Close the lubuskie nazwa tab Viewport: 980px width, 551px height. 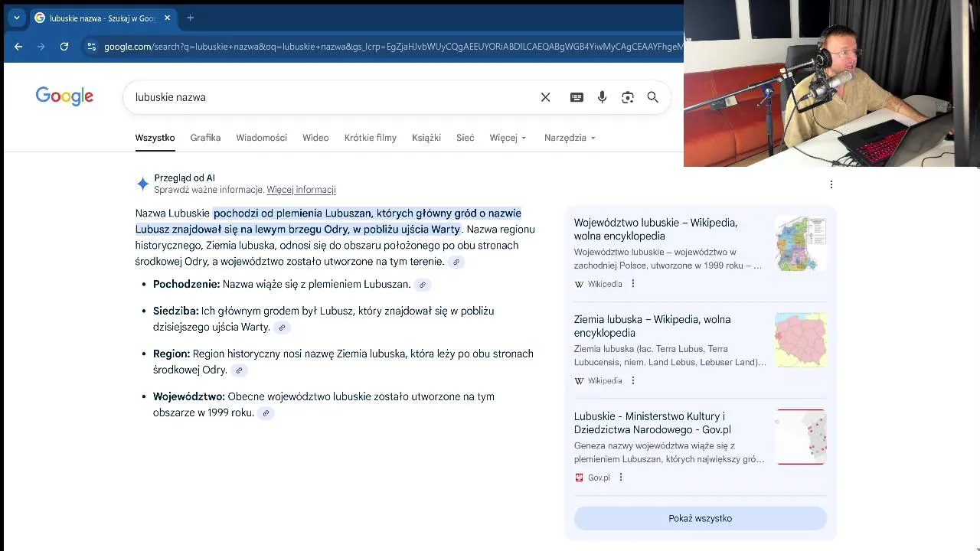pos(167,18)
